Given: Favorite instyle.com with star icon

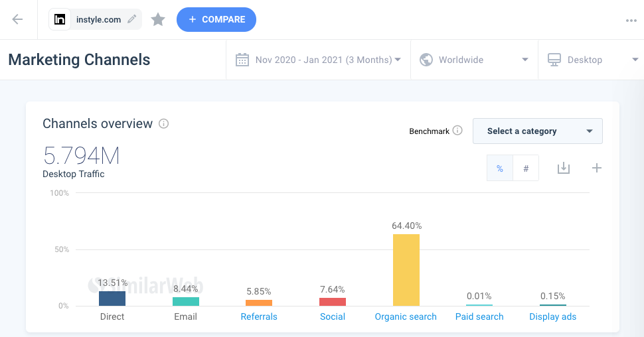Looking at the screenshot, I should click(x=158, y=19).
